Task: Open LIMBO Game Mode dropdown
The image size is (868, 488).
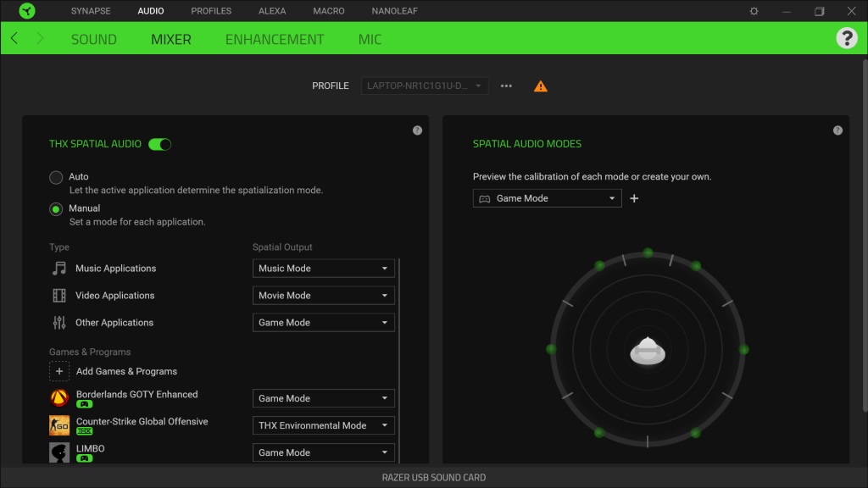Action: 323,452
